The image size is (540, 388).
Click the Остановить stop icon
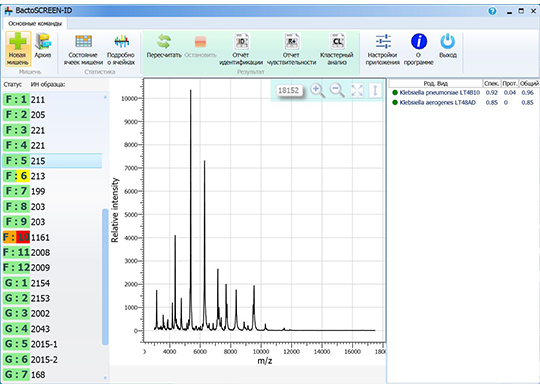pyautogui.click(x=200, y=45)
